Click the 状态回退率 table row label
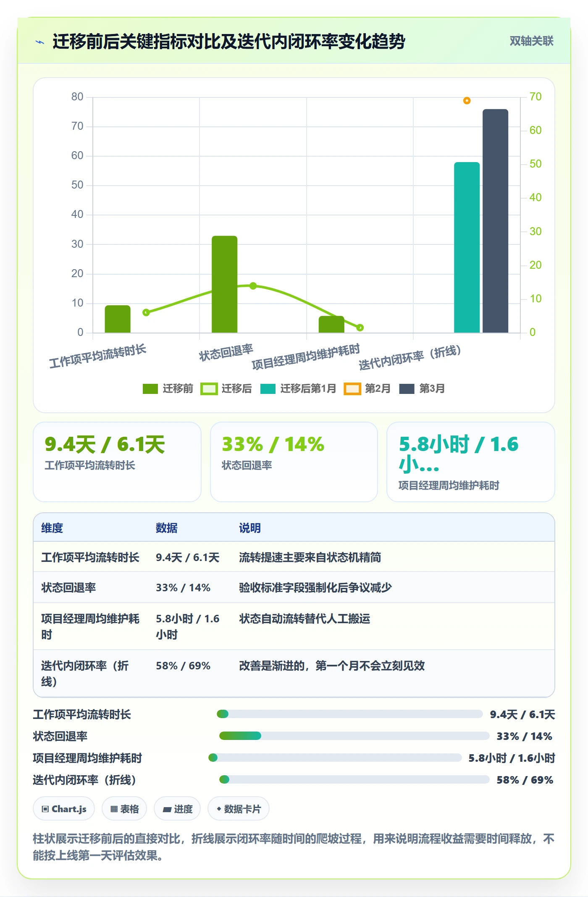588x897 pixels. (68, 588)
